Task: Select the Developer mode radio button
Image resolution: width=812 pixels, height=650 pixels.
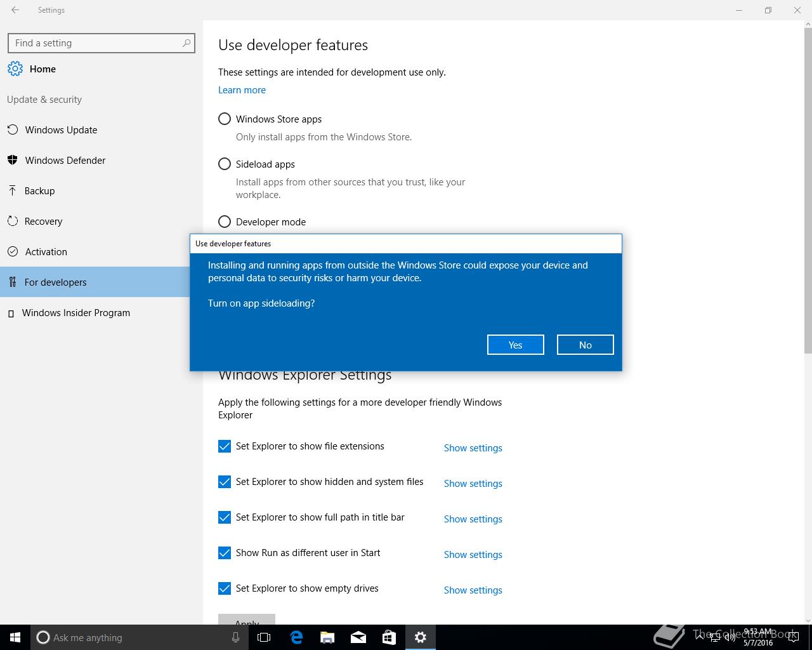Action: [225, 222]
